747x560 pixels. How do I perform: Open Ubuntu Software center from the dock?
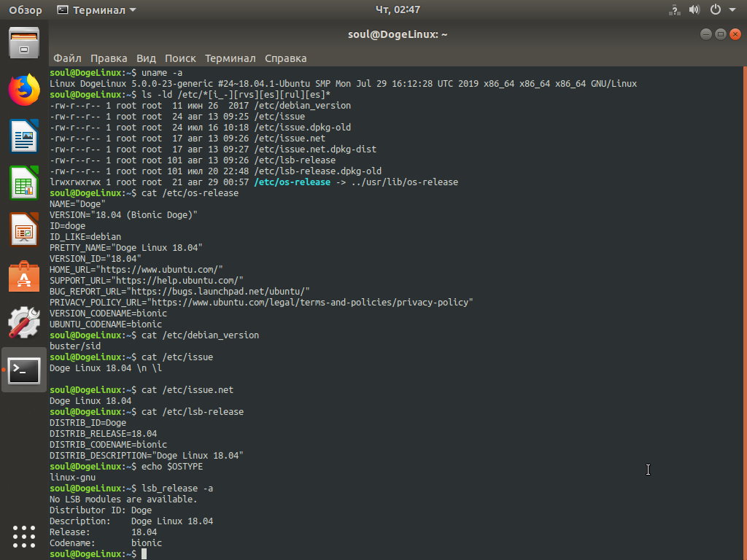[24, 276]
